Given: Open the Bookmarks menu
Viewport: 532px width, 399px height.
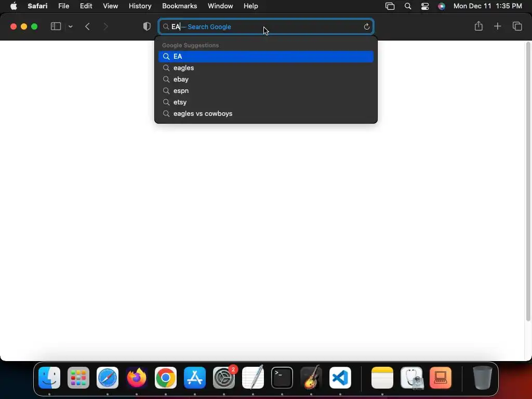Looking at the screenshot, I should [179, 6].
